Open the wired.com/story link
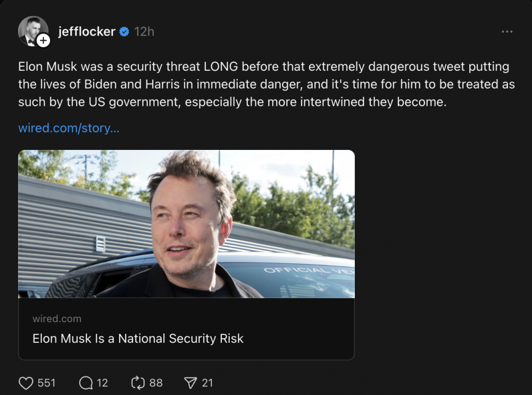 [69, 128]
